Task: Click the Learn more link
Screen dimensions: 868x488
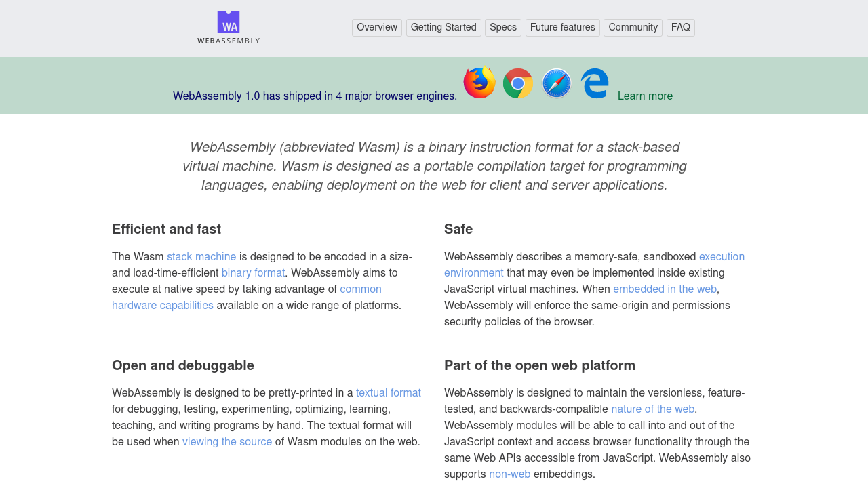Action: tap(645, 96)
